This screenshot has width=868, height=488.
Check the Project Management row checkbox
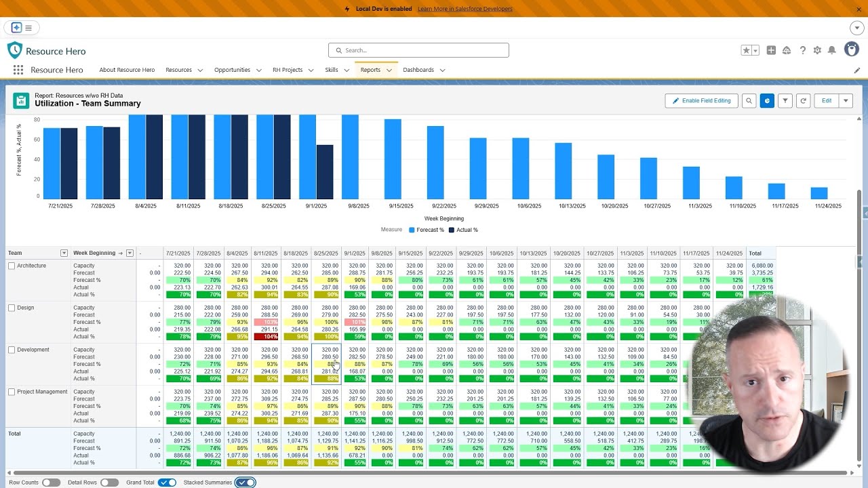(12, 392)
